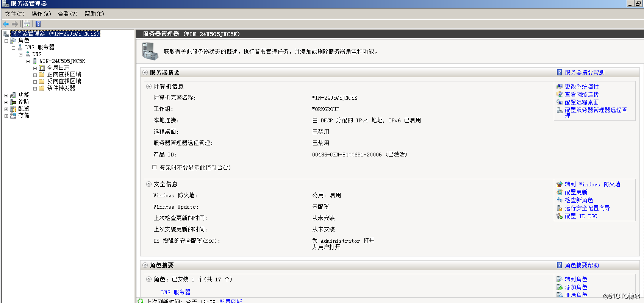644x303 pixels.
Task: Click the show/hide console tree toolbar icon
Action: point(27,24)
